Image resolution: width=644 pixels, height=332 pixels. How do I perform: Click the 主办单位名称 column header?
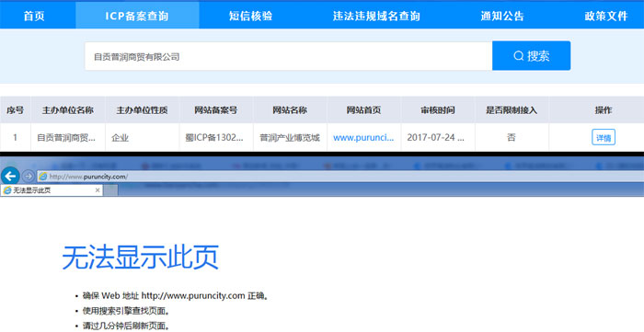coord(68,110)
